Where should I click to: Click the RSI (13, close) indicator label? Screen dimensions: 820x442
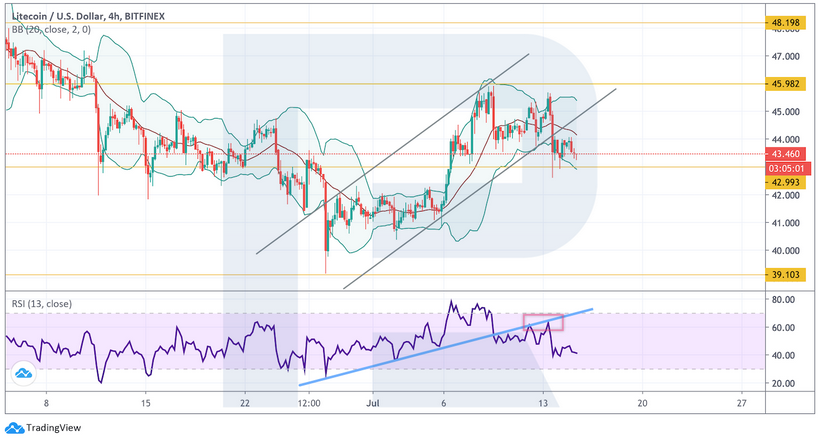click(x=42, y=304)
